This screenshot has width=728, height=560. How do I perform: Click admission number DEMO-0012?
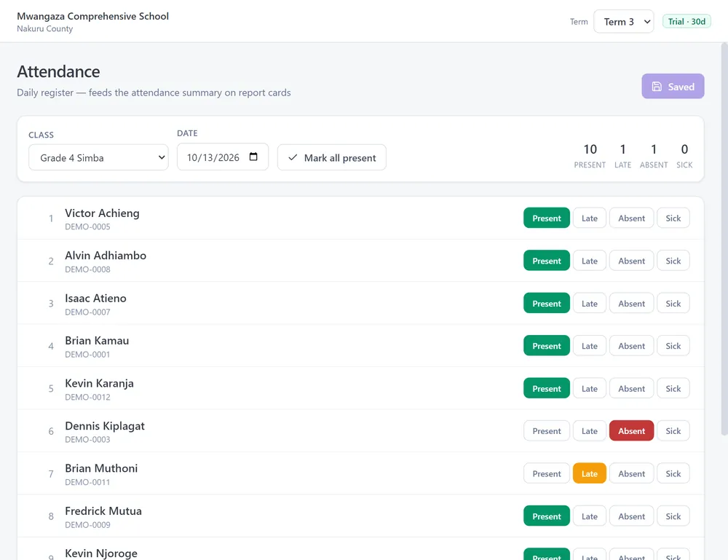tap(88, 397)
